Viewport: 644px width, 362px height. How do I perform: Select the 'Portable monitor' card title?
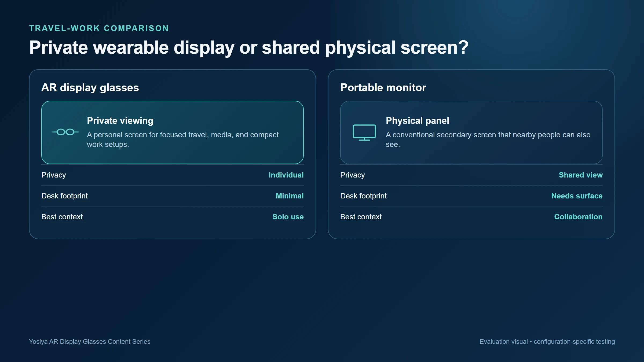coord(383,87)
